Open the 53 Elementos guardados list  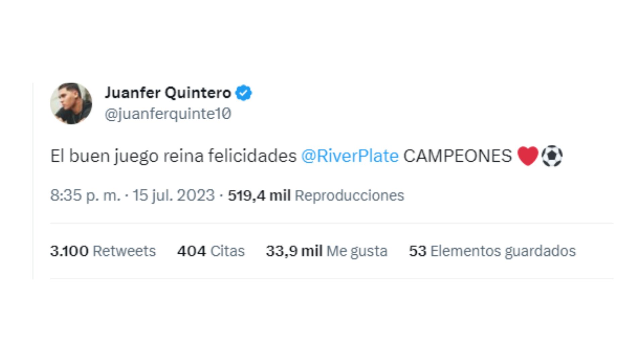tap(417, 250)
